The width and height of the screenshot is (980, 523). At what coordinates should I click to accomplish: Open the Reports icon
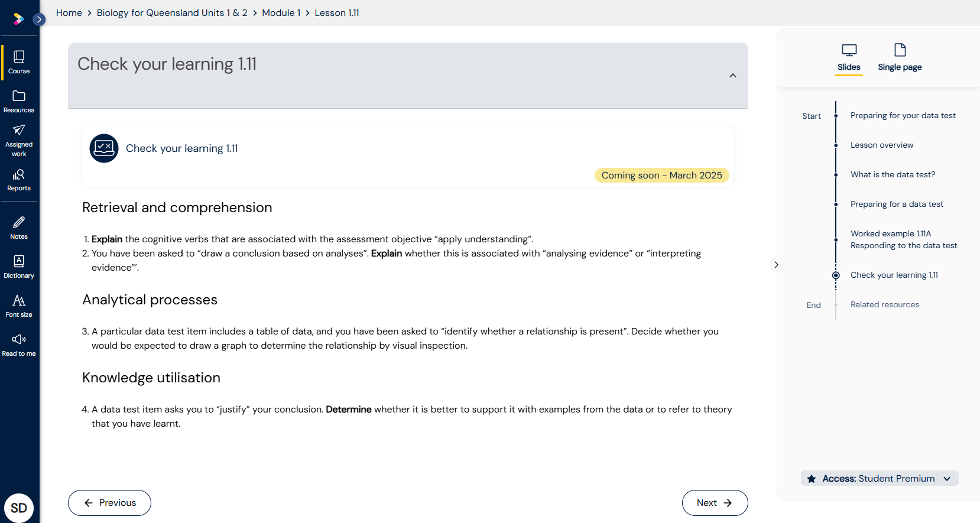pyautogui.click(x=19, y=180)
